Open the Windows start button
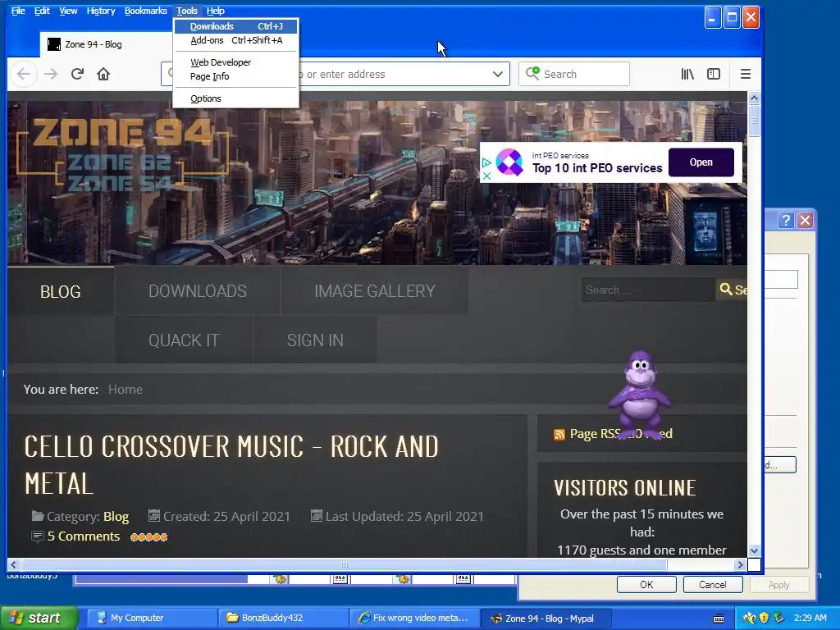The height and width of the screenshot is (630, 840). coord(39,618)
